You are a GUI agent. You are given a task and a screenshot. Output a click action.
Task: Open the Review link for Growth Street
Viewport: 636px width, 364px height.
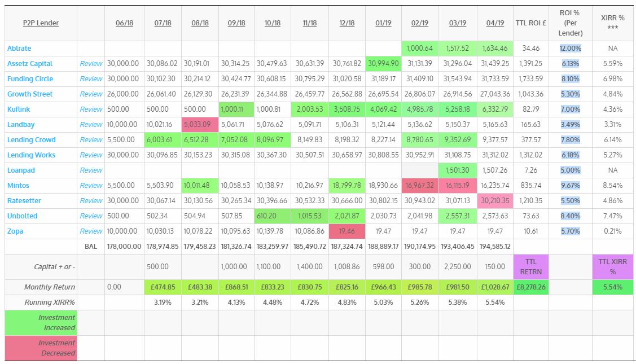[x=91, y=94]
